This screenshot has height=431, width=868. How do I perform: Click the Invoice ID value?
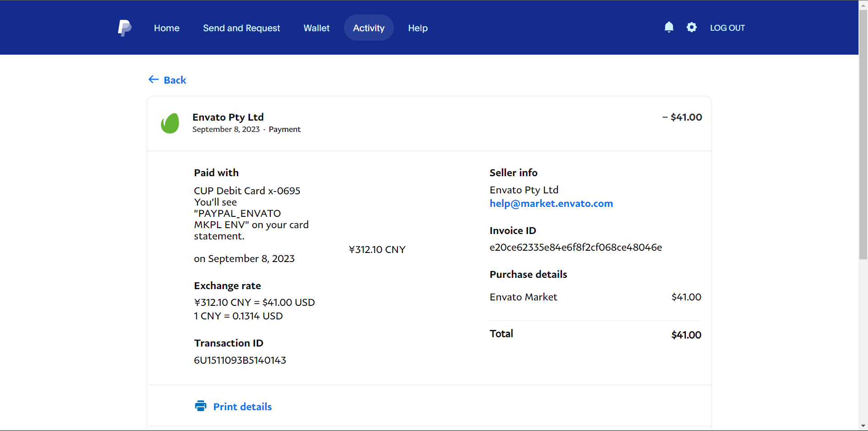576,248
